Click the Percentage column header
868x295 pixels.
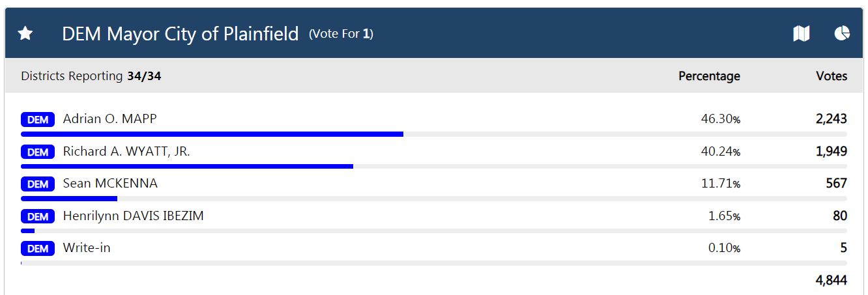click(x=709, y=76)
